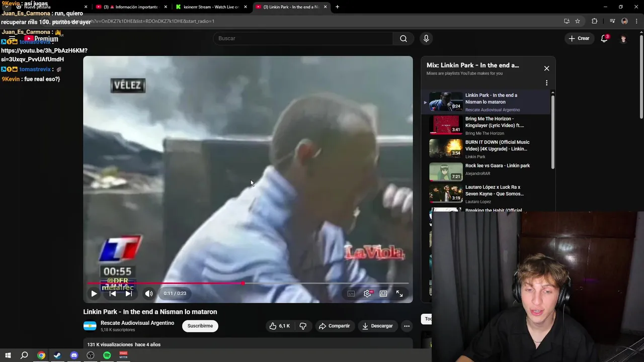Click browser page vertical scrollbar
The height and width of the screenshot is (362, 644).
[x=641, y=76]
